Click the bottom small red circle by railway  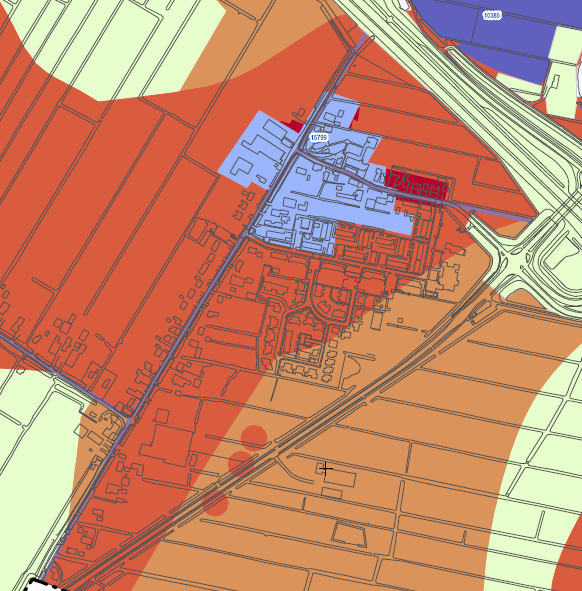215,503
